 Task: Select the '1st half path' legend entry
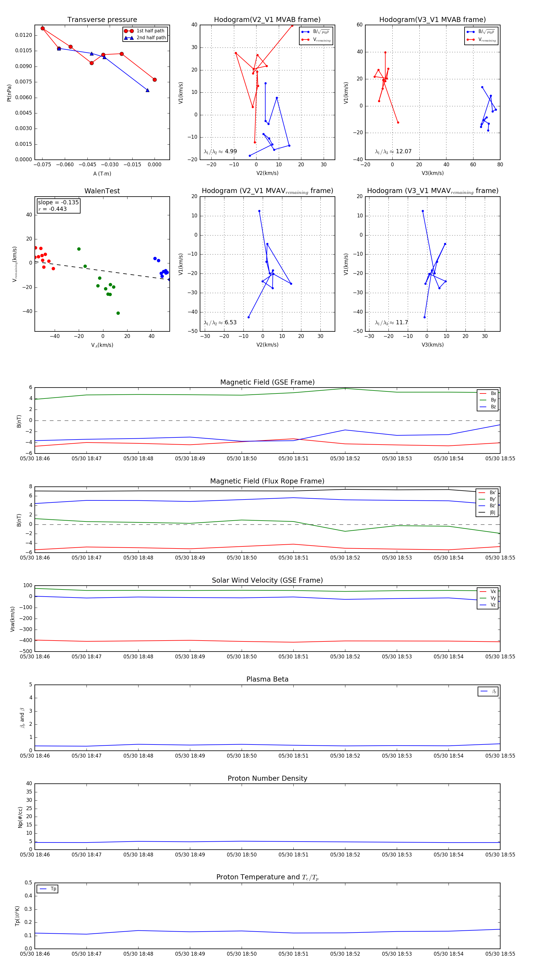tap(145, 31)
